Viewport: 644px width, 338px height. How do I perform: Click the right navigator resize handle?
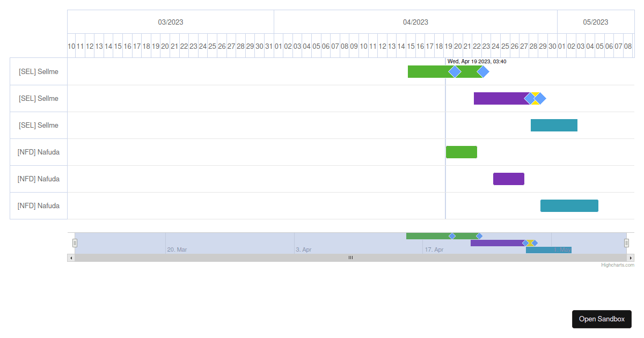[626, 243]
